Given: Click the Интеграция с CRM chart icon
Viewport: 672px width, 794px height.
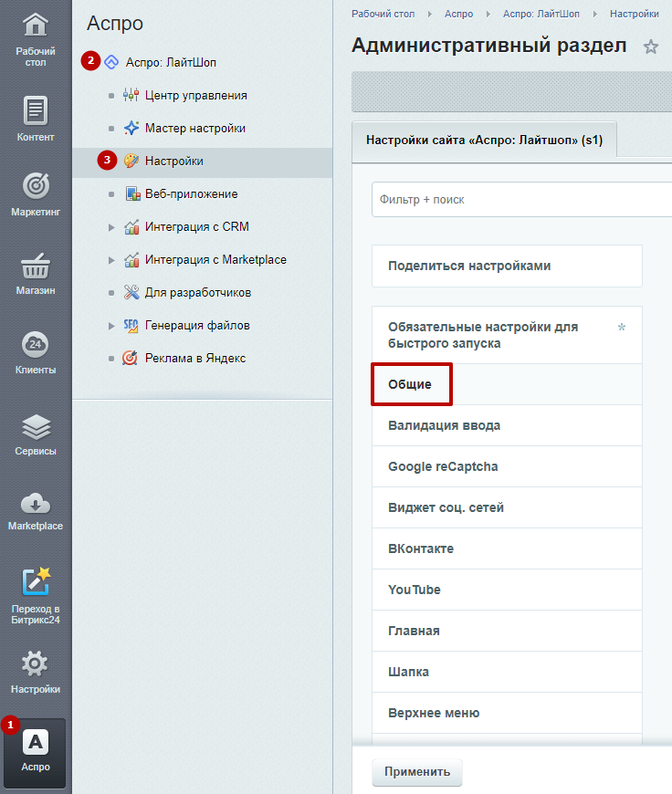Looking at the screenshot, I should [131, 227].
